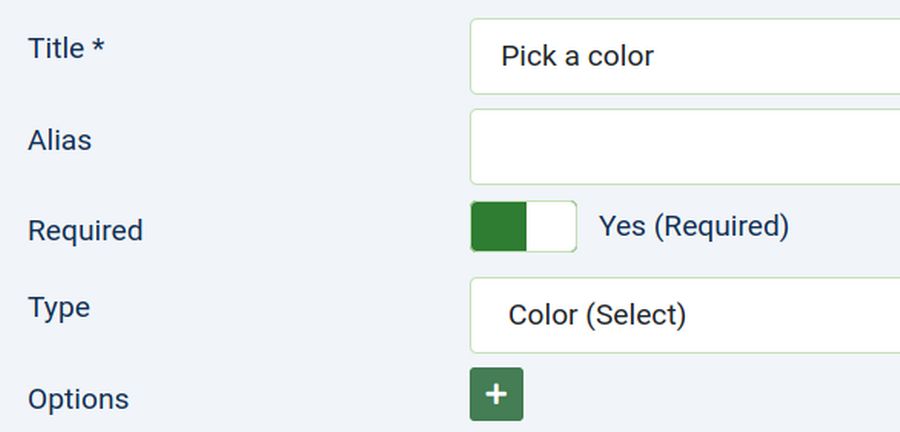900x432 pixels.
Task: Focus the empty Alias field
Action: 685,147
